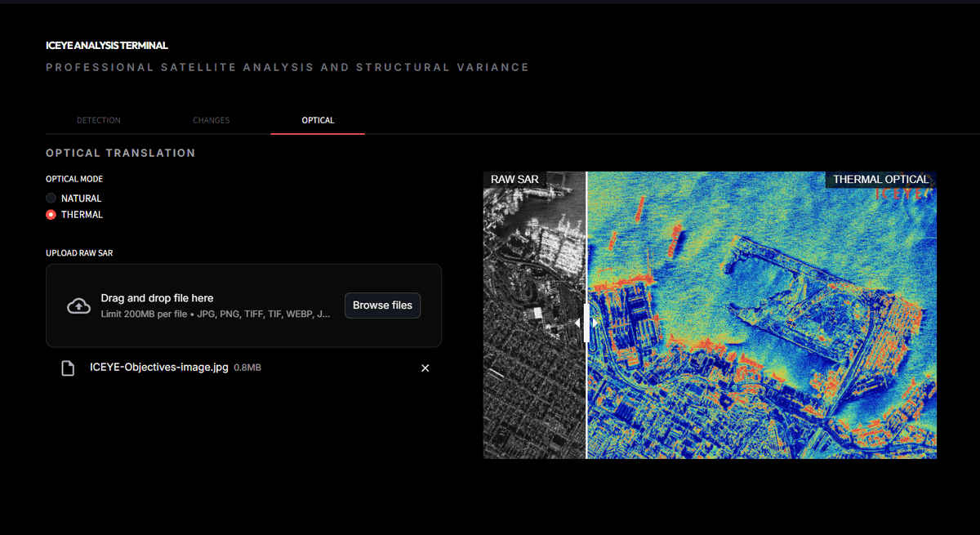Click the drag and drop upload area

[x=243, y=305]
